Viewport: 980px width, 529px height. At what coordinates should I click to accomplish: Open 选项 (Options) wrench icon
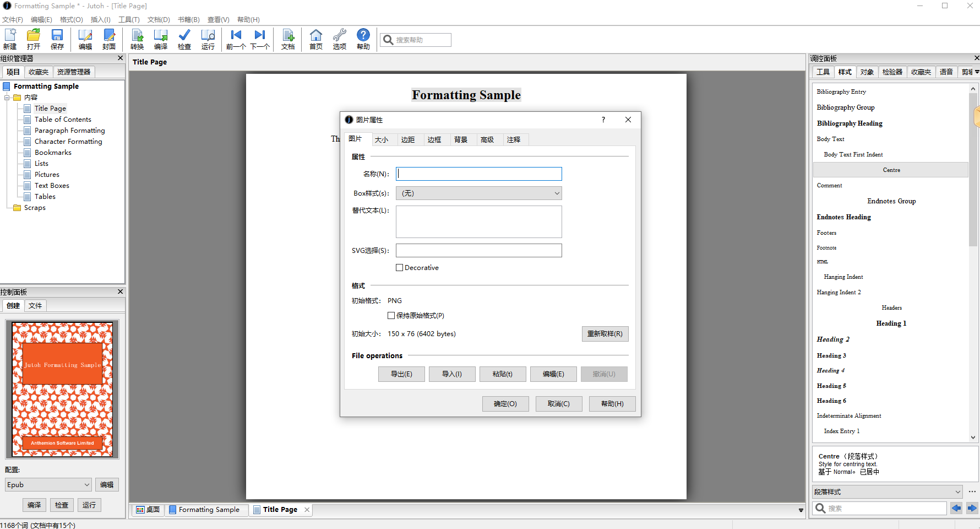coord(340,39)
